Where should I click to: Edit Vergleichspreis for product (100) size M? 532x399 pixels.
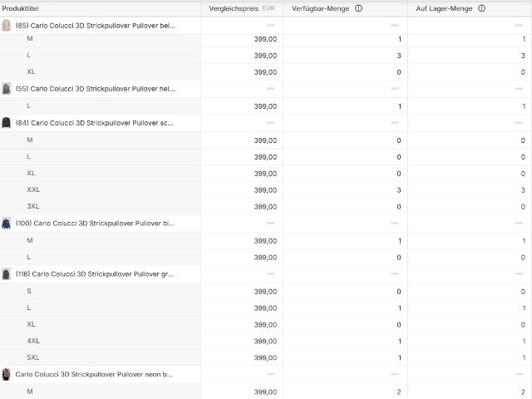(x=241, y=241)
